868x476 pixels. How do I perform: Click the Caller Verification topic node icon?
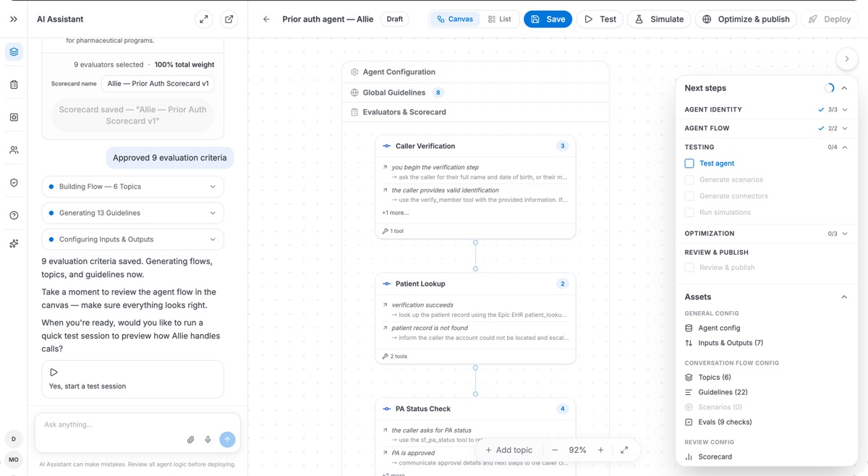coord(386,146)
